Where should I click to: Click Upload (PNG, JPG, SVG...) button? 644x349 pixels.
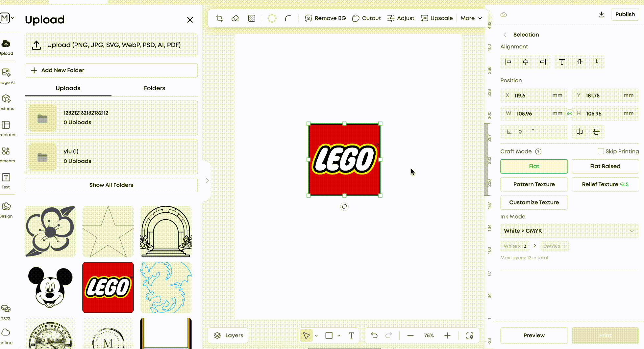(x=111, y=45)
